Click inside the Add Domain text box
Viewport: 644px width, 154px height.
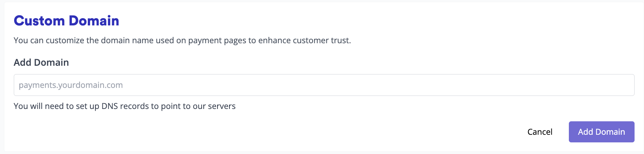click(324, 85)
